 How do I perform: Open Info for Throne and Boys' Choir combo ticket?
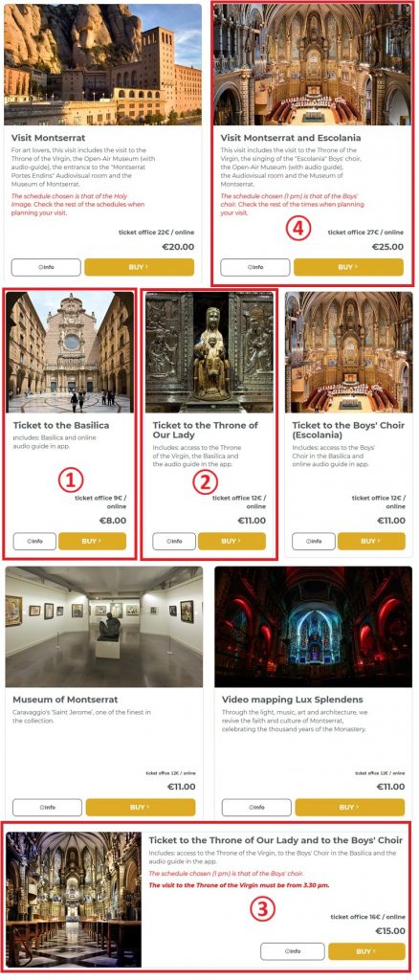[293, 951]
